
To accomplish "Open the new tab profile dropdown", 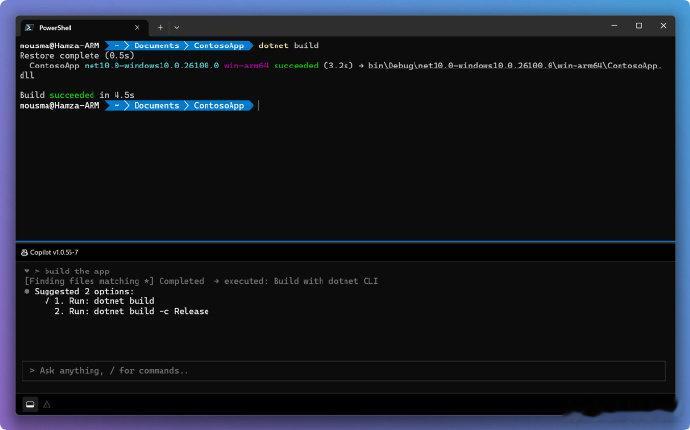I will click(x=176, y=28).
